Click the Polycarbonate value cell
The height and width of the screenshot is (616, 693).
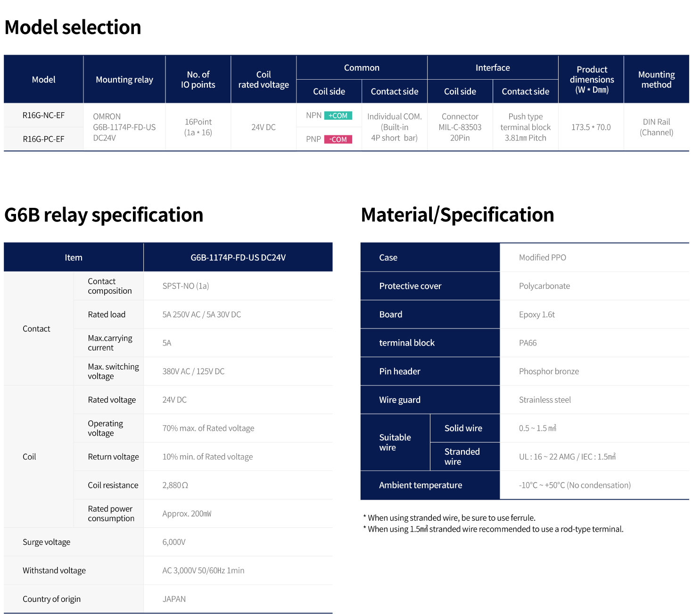544,286
